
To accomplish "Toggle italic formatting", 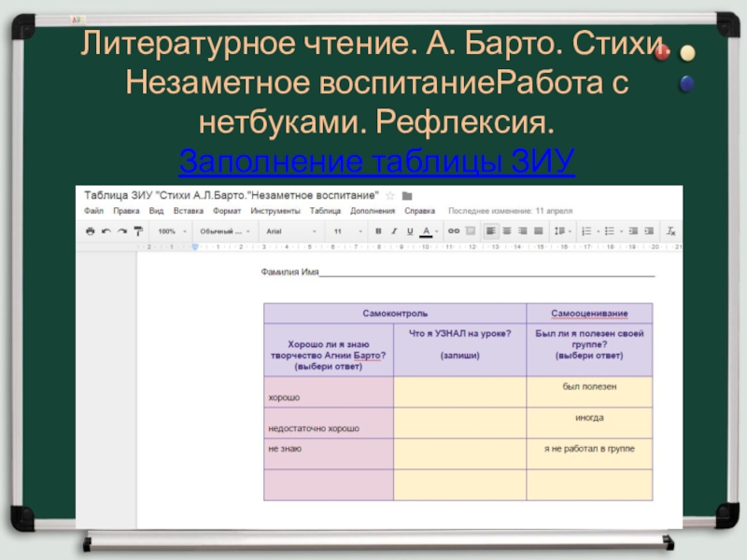I will pyautogui.click(x=394, y=231).
